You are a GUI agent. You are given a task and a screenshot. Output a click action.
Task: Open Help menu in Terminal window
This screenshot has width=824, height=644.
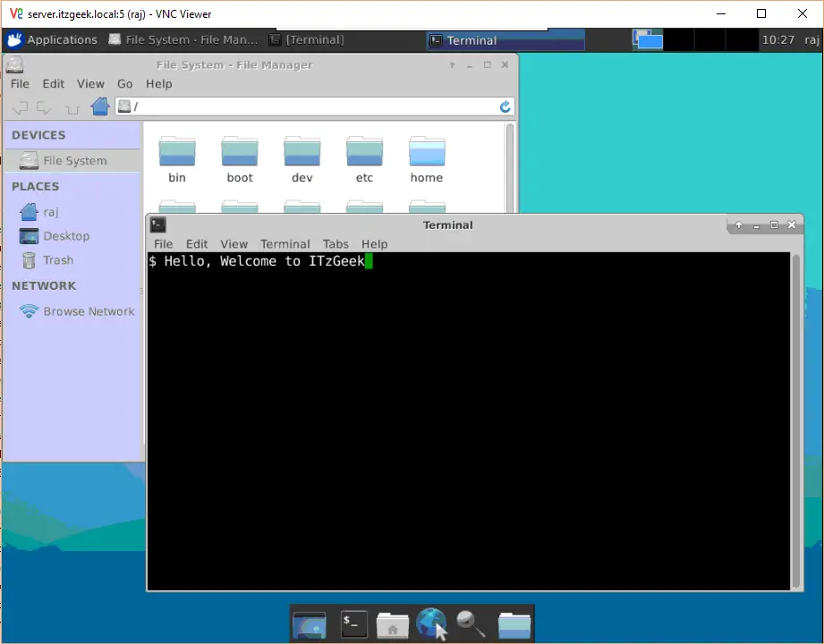pyautogui.click(x=374, y=244)
